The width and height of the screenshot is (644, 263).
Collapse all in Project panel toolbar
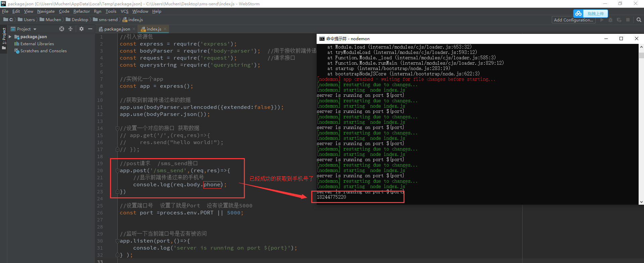click(70, 29)
